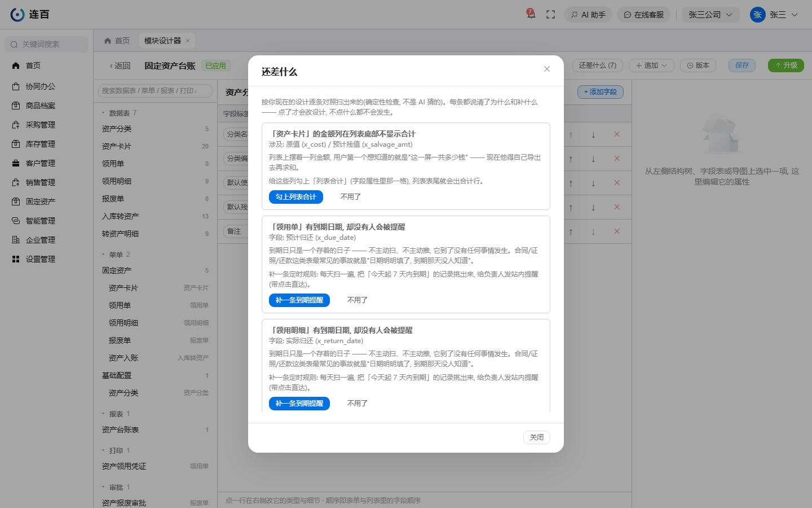Close the 还差什么 dialog with X
The width and height of the screenshot is (812, 508).
coord(547,69)
